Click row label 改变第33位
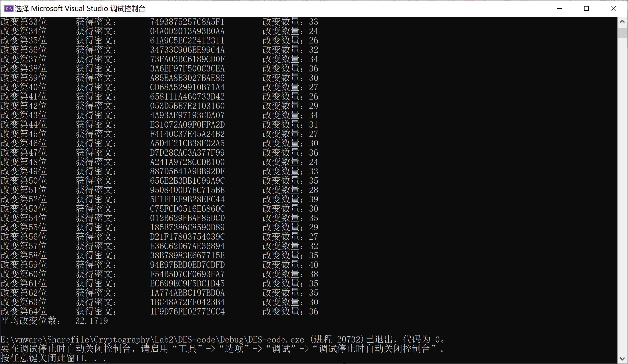The width and height of the screenshot is (628, 364). [24, 22]
